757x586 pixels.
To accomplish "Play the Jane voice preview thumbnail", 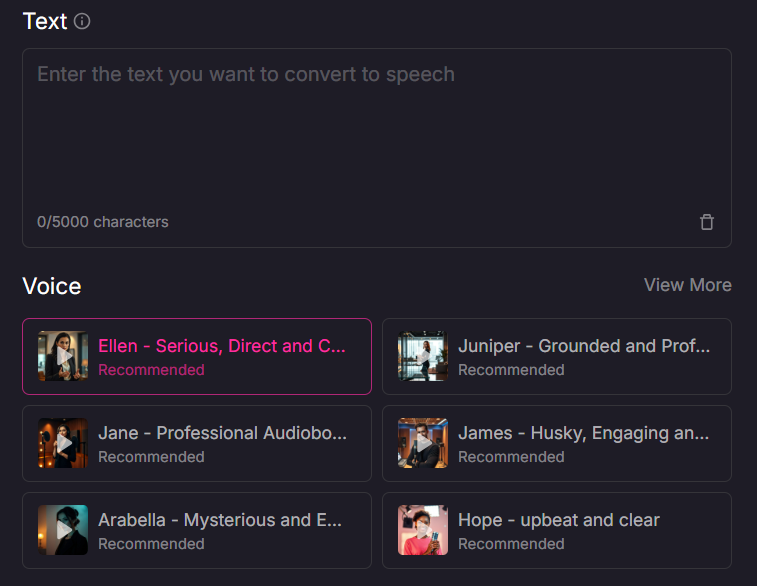I will pos(63,443).
